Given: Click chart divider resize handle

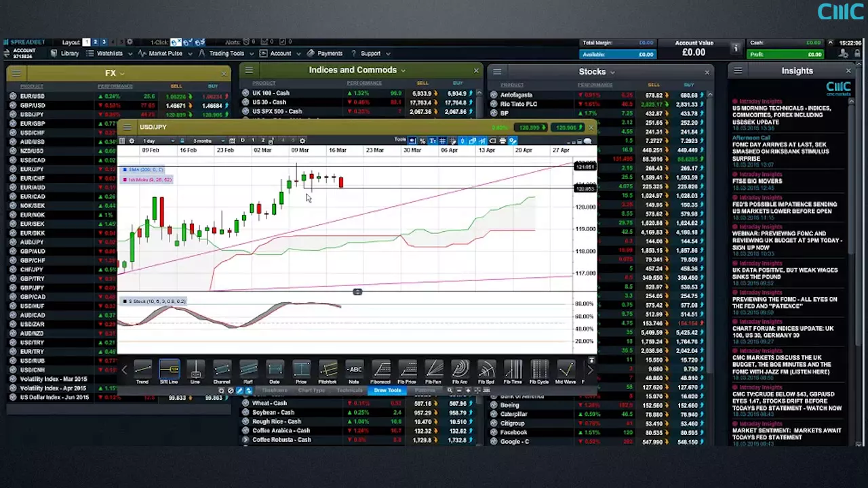Looking at the screenshot, I should click(357, 292).
